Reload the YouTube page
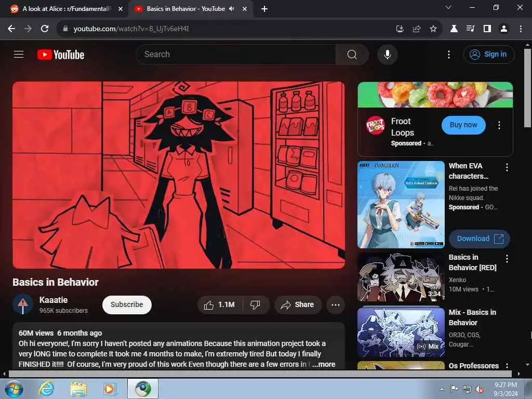This screenshot has width=532, height=399. click(45, 29)
